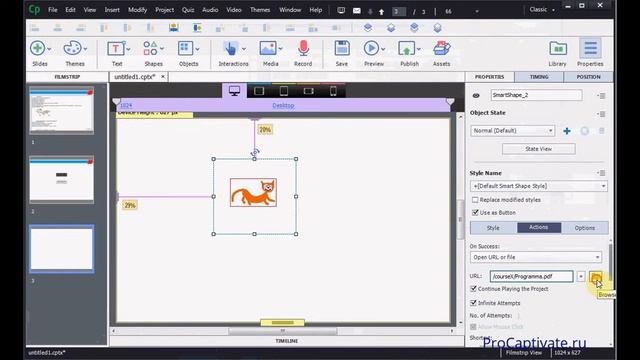The image size is (640, 360).
Task: Select slide 2 thumbnail in filmstrip
Action: [x=61, y=180]
